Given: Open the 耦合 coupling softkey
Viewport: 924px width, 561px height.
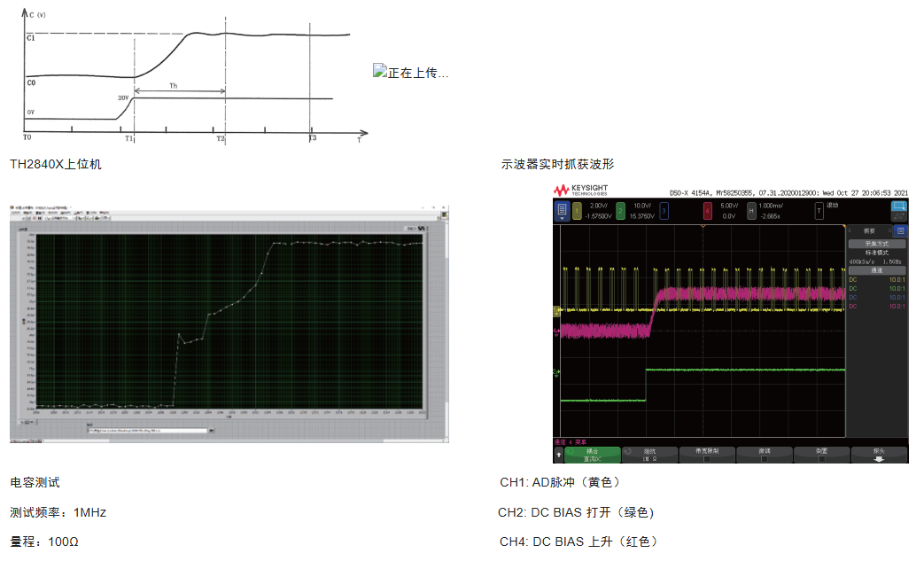Looking at the screenshot, I should (x=593, y=455).
